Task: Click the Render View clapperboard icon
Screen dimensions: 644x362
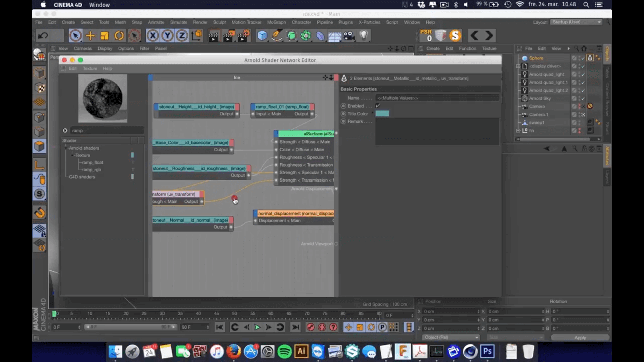Action: click(x=213, y=36)
